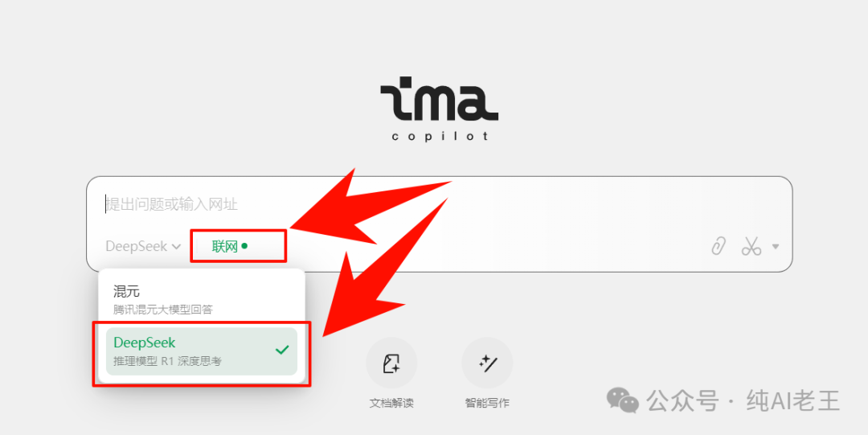Screen dimensions: 868x435
Task: Click the 文档解读 text label
Action: click(x=391, y=403)
